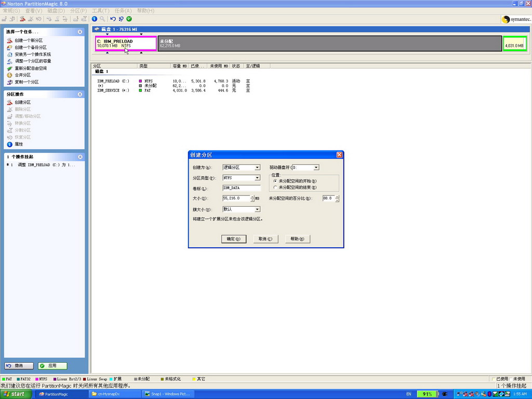Click the Windows Start button
532x399 pixels.
15,394
